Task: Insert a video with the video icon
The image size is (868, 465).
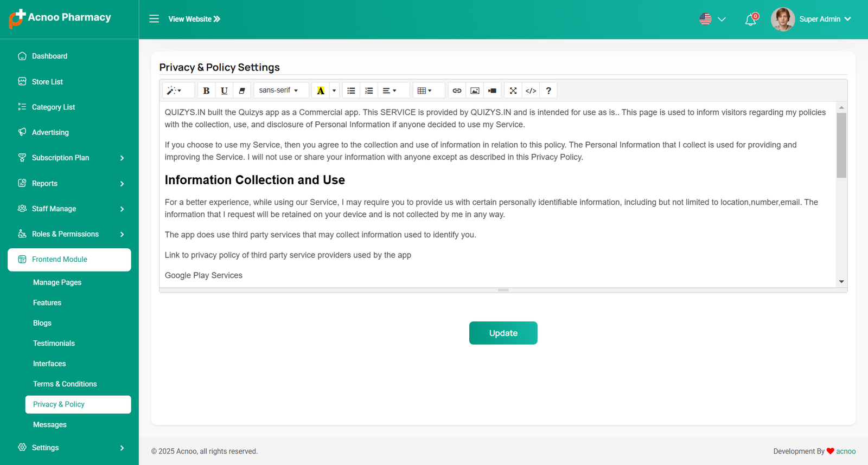Action: click(492, 91)
